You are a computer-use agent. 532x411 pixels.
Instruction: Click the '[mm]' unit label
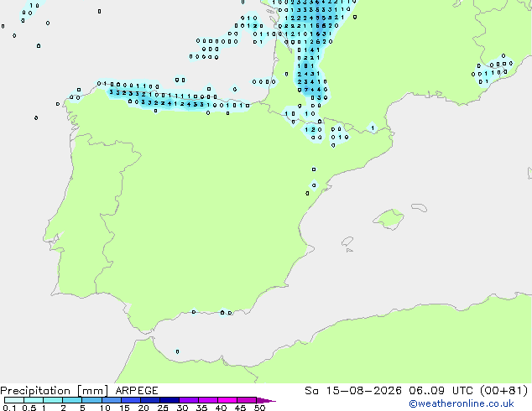tap(92, 391)
